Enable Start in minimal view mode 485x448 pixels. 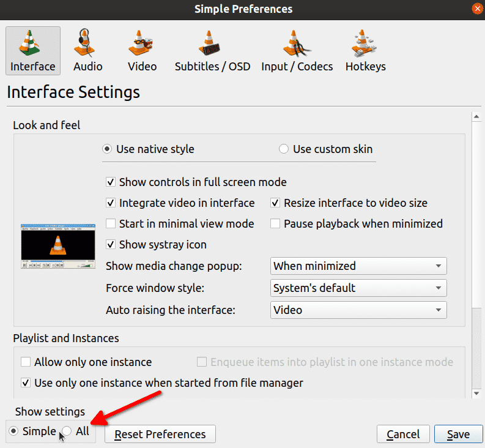(x=111, y=224)
